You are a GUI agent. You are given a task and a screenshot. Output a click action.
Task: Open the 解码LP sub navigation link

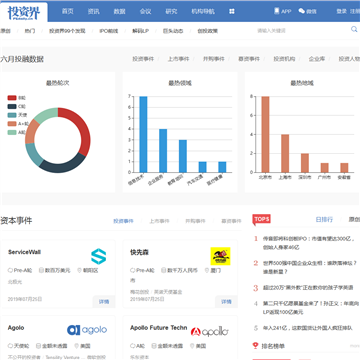tap(140, 31)
